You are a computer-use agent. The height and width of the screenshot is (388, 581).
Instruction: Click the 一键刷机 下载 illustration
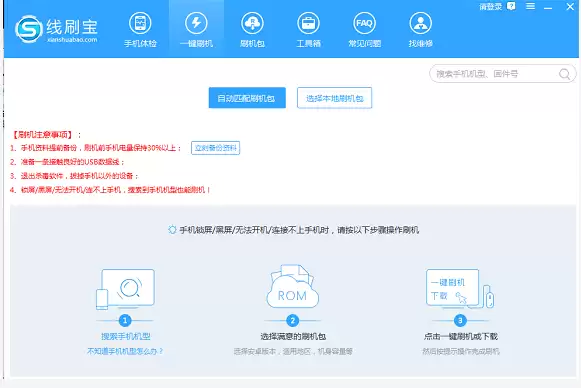[x=460, y=289]
